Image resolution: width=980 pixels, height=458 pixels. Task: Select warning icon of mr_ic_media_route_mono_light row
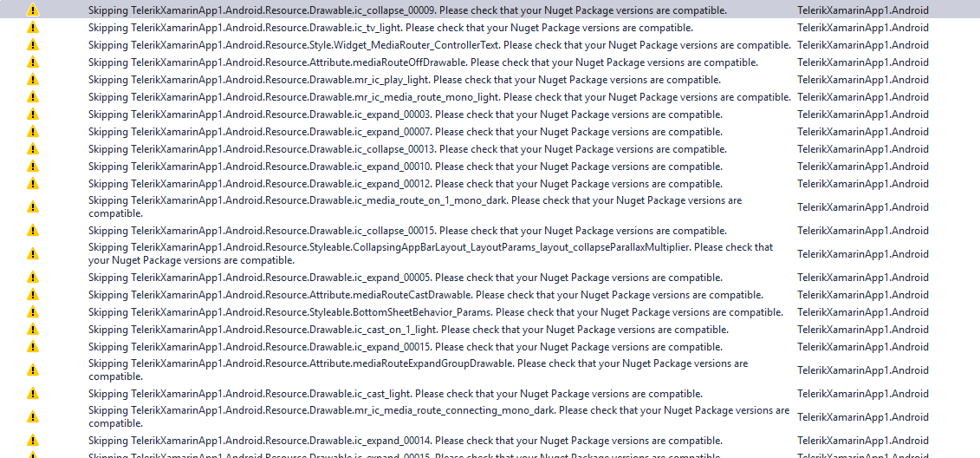[x=33, y=97]
